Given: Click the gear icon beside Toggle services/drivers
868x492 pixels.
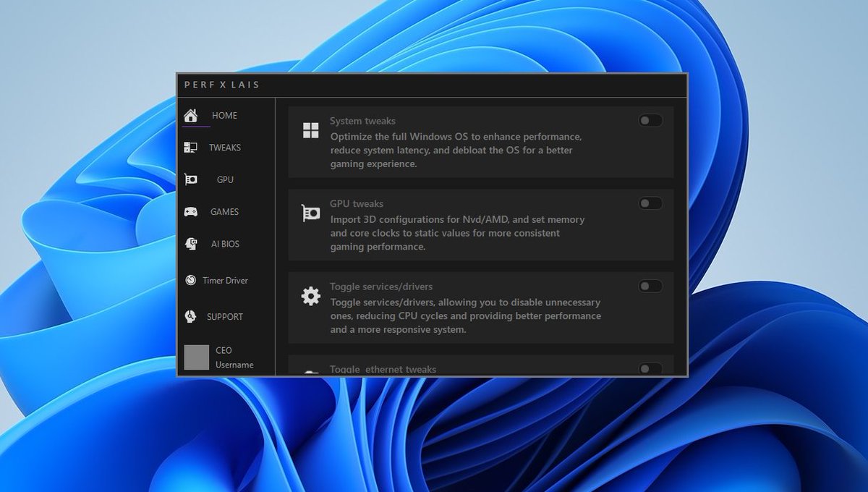Looking at the screenshot, I should 310,296.
